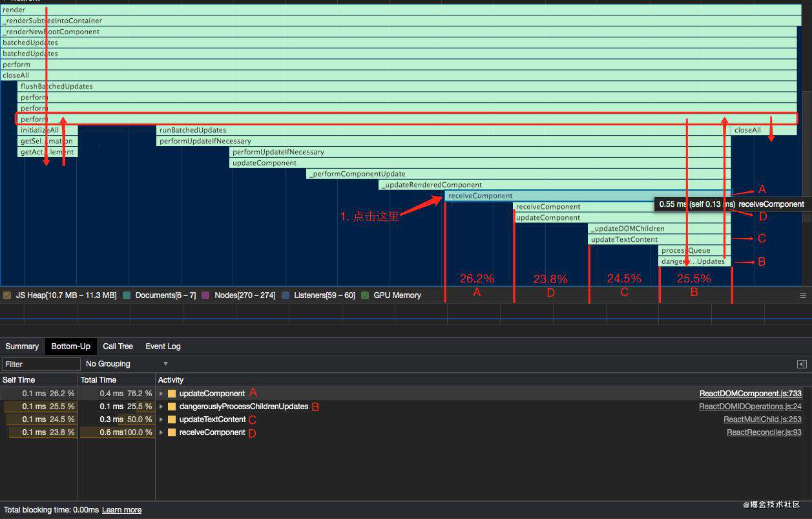Select the dangerouslyProcessChildrenUpdates activity name

click(x=244, y=407)
